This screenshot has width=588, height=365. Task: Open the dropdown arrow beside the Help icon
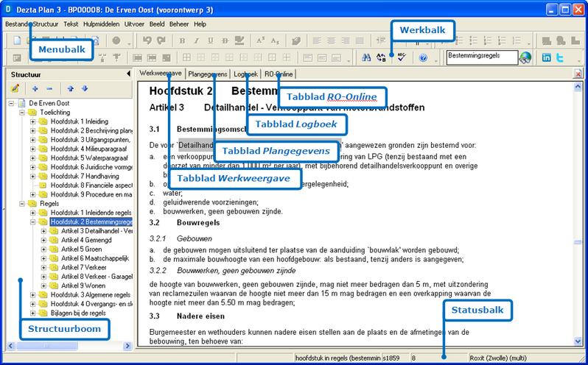(435, 60)
